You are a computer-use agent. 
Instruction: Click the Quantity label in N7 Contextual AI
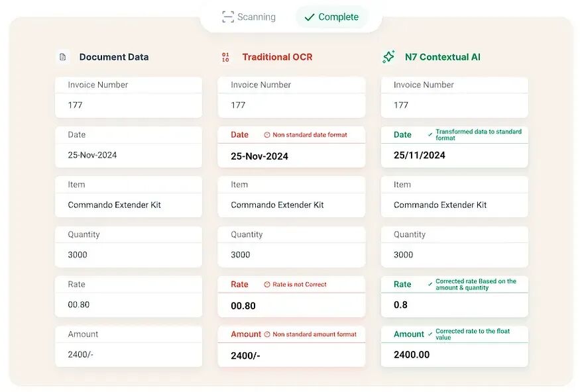[410, 234]
